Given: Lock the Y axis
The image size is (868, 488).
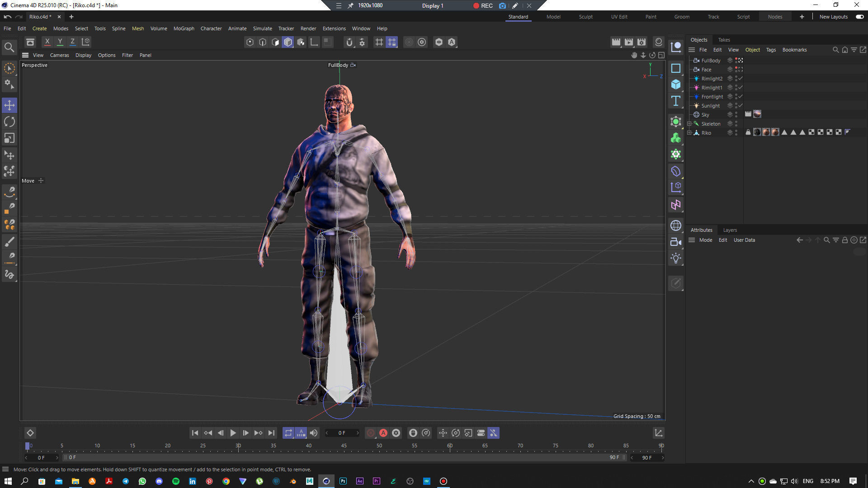Looking at the screenshot, I should (x=60, y=42).
